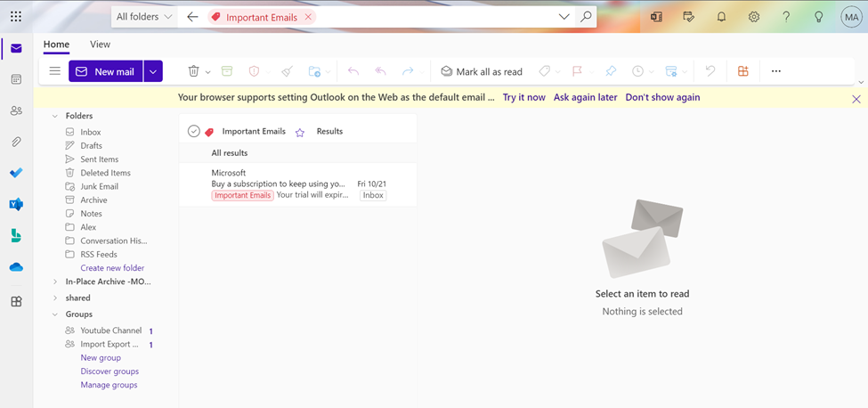Expand the In-Place Archive section
Viewport: 868px width, 408px height.
[55, 282]
